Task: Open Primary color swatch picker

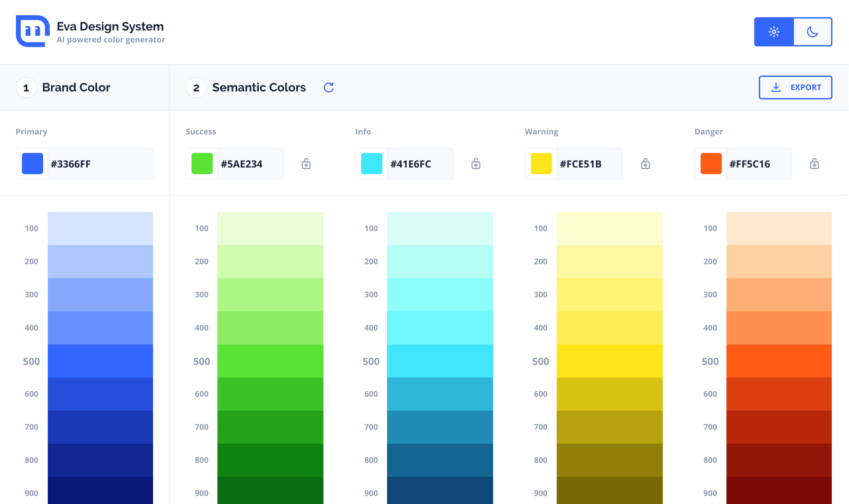Action: click(x=32, y=164)
